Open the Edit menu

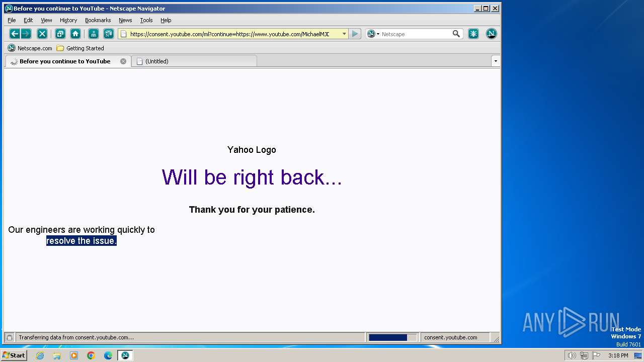[28, 20]
